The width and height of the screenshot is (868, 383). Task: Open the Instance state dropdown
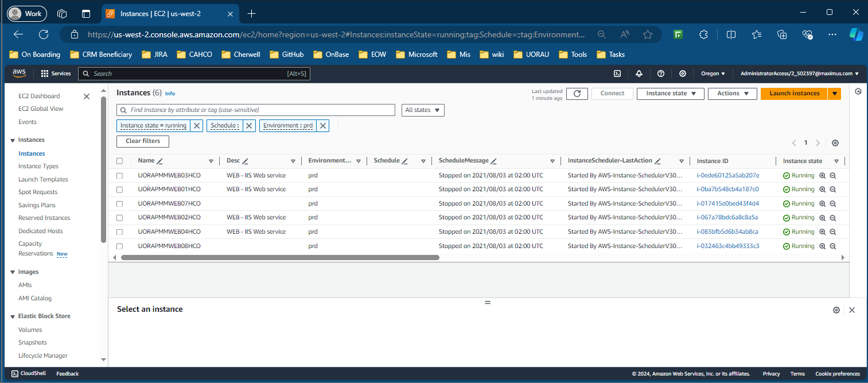pyautogui.click(x=670, y=94)
